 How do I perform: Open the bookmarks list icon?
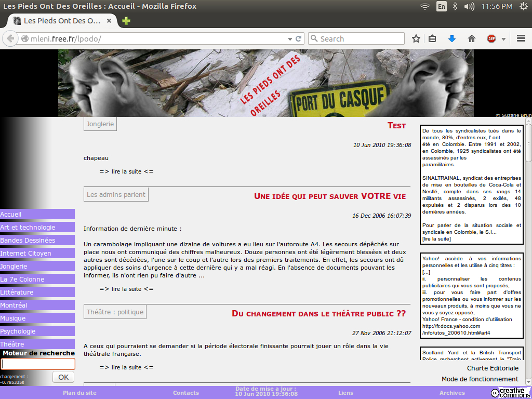point(432,38)
